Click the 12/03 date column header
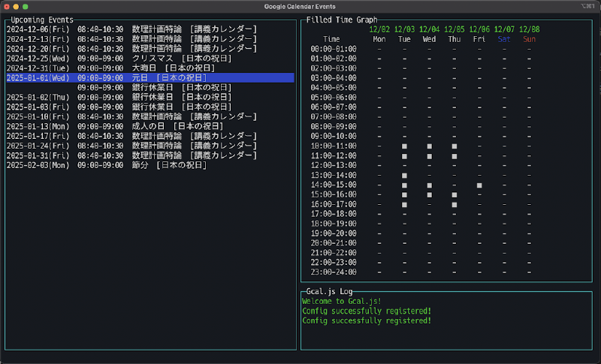This screenshot has width=601, height=364. [x=404, y=29]
